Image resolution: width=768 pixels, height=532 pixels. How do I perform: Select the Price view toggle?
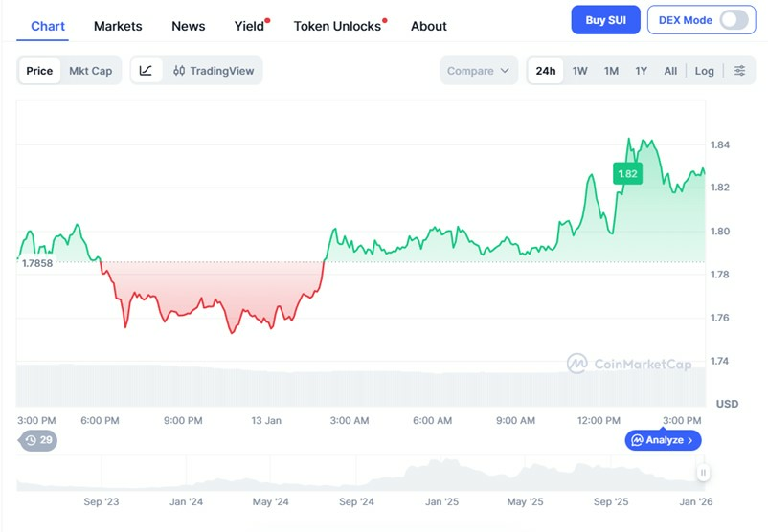(x=39, y=71)
